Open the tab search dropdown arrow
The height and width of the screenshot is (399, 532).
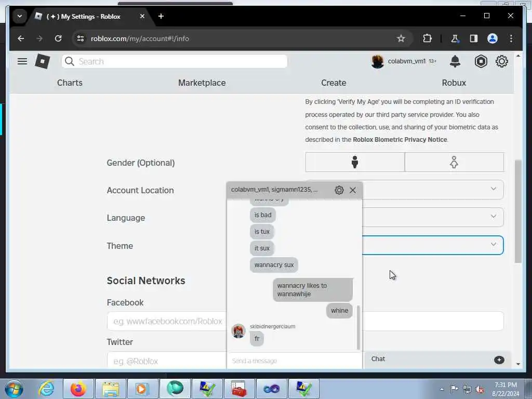[x=20, y=16]
